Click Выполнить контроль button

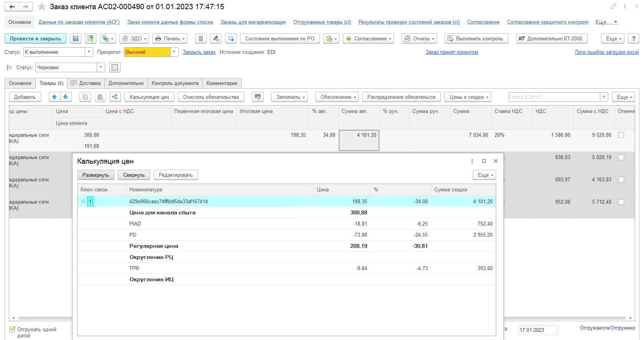click(x=477, y=38)
